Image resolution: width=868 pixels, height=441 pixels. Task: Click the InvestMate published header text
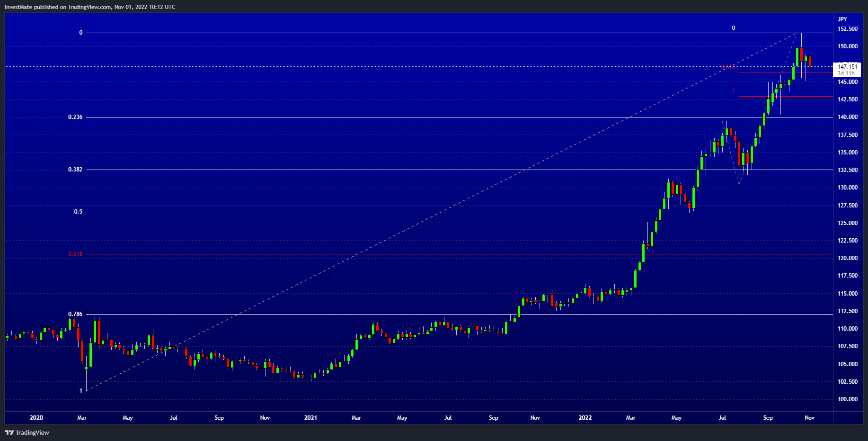[x=90, y=7]
